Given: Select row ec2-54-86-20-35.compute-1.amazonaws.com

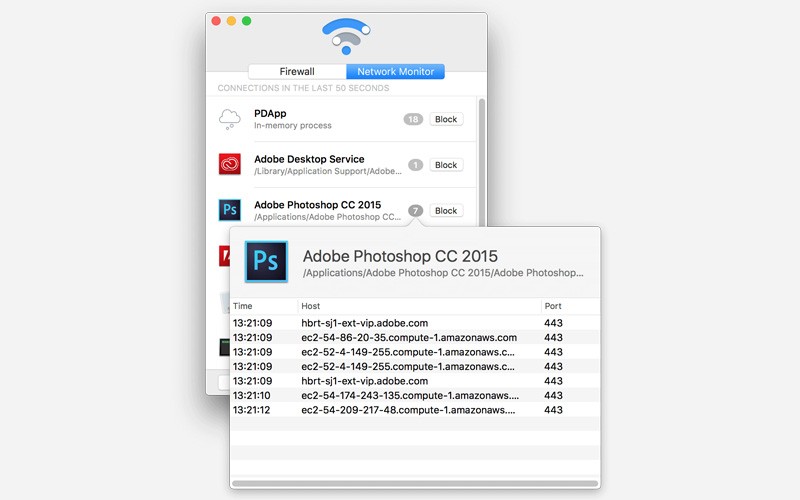Looking at the screenshot, I should coord(415,337).
